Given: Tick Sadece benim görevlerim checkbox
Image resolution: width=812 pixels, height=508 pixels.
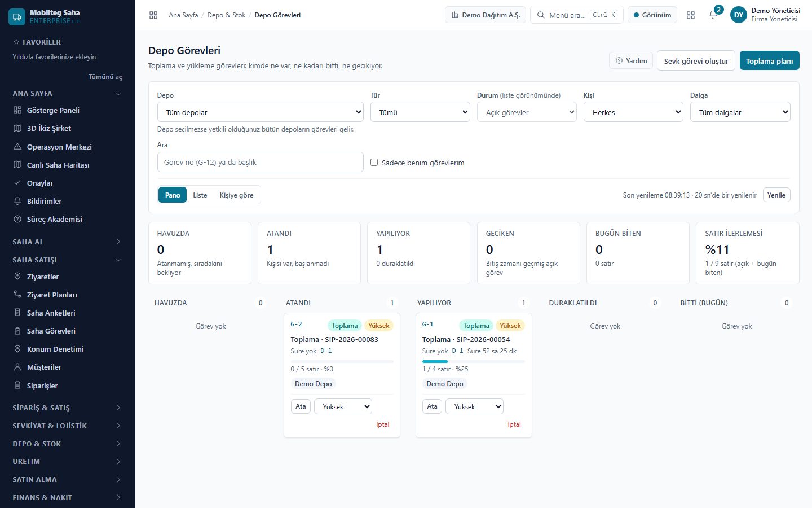Looking at the screenshot, I should click(x=374, y=163).
